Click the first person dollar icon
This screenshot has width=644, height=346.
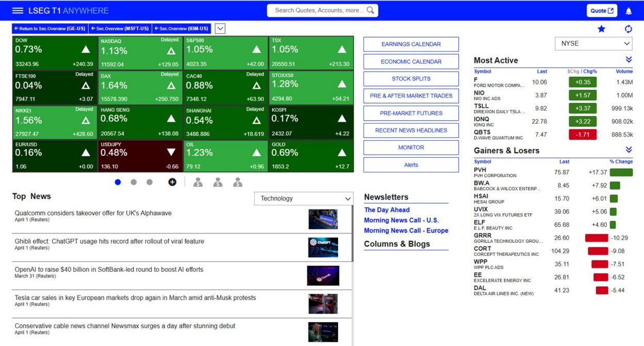coord(198,182)
